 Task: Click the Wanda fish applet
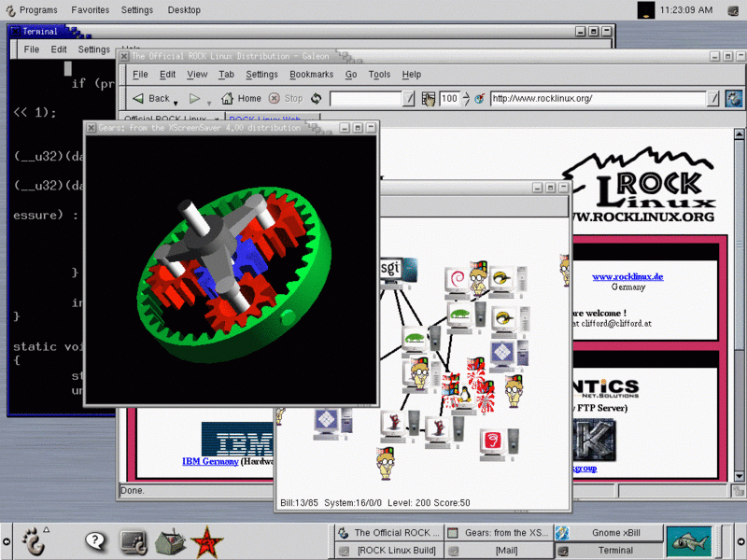pos(689,542)
